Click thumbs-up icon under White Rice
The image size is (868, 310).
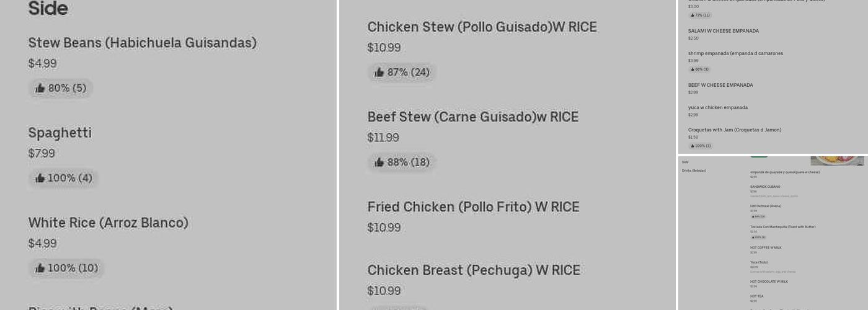(40, 268)
